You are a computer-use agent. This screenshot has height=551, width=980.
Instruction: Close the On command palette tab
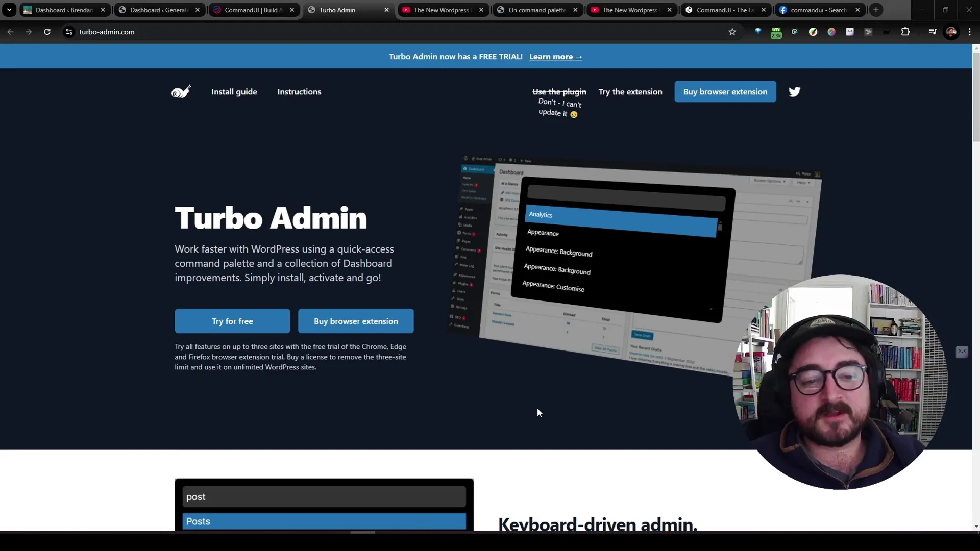click(x=575, y=10)
